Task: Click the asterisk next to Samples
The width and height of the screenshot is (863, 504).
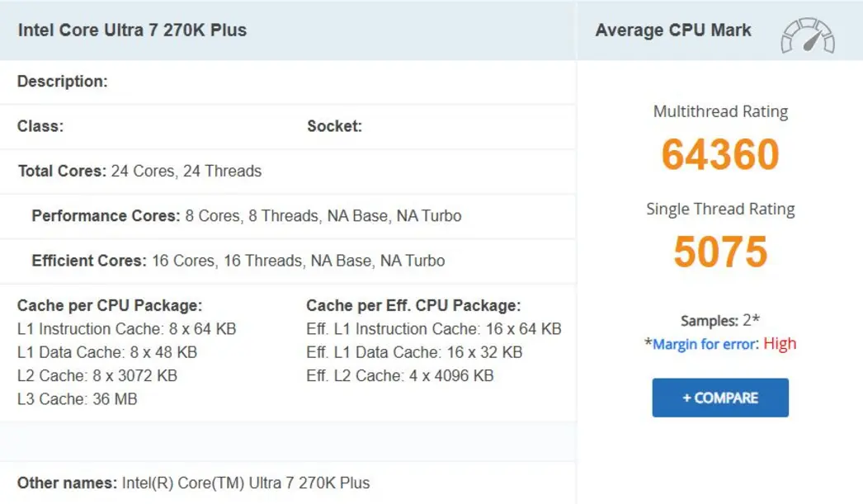Action: coord(753,320)
